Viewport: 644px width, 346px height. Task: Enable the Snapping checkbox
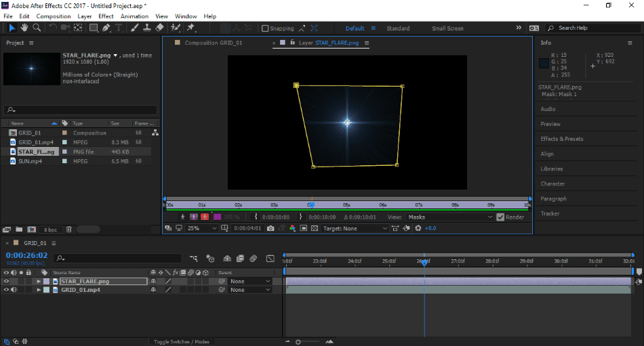click(x=265, y=28)
